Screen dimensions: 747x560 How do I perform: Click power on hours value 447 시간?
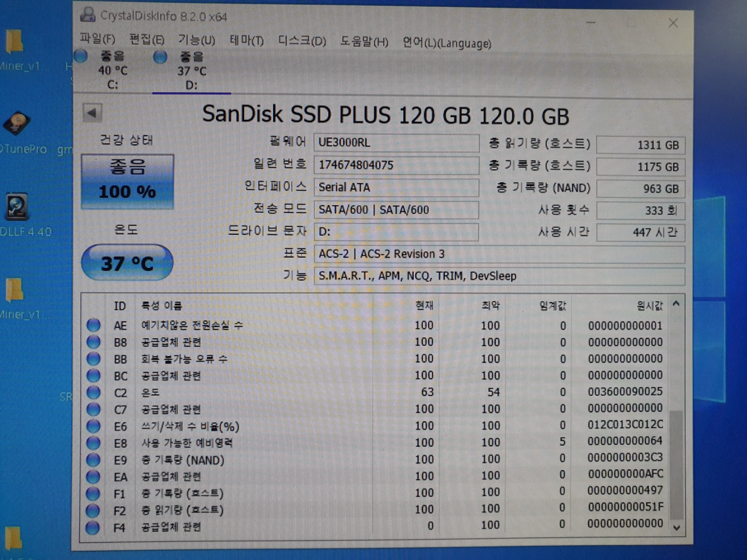[641, 232]
